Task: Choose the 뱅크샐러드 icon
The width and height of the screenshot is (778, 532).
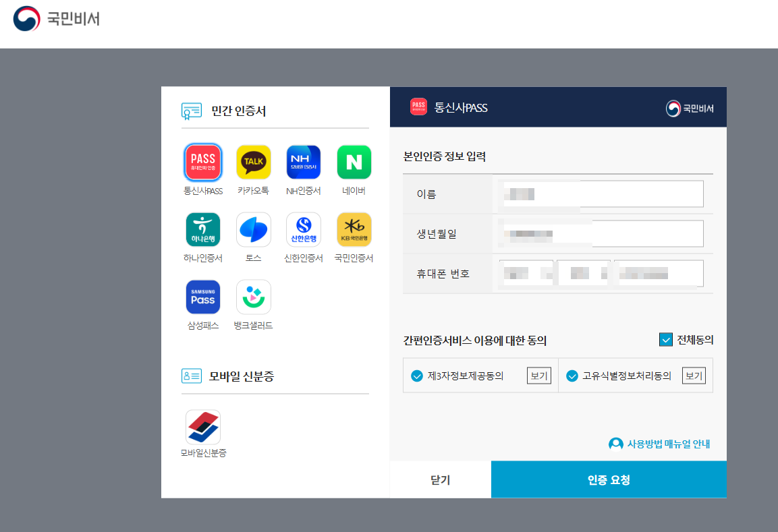Action: [x=254, y=297]
